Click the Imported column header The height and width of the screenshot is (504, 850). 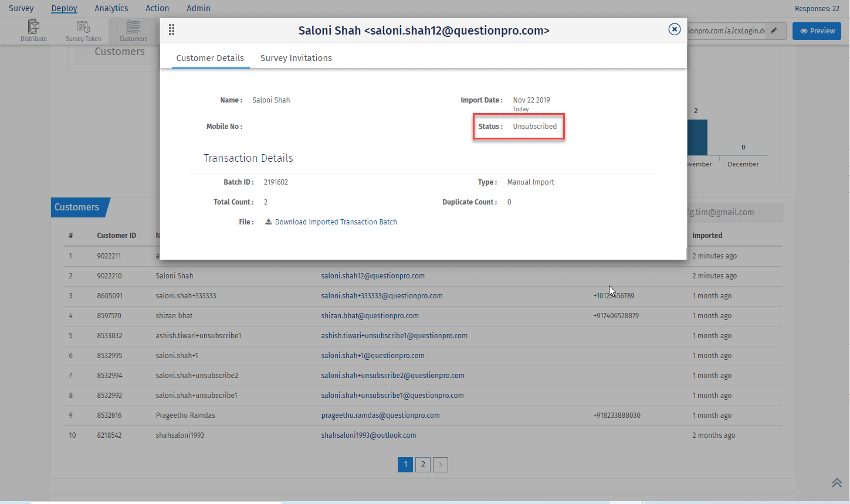[707, 236]
